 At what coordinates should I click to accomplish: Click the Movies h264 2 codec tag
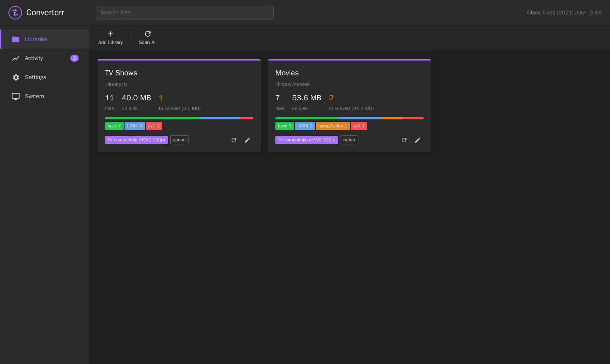tap(305, 126)
